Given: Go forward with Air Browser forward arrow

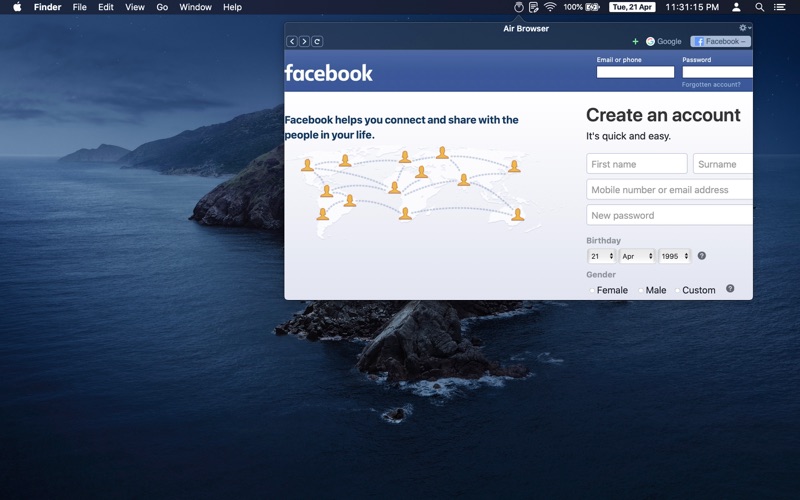Looking at the screenshot, I should (x=304, y=41).
